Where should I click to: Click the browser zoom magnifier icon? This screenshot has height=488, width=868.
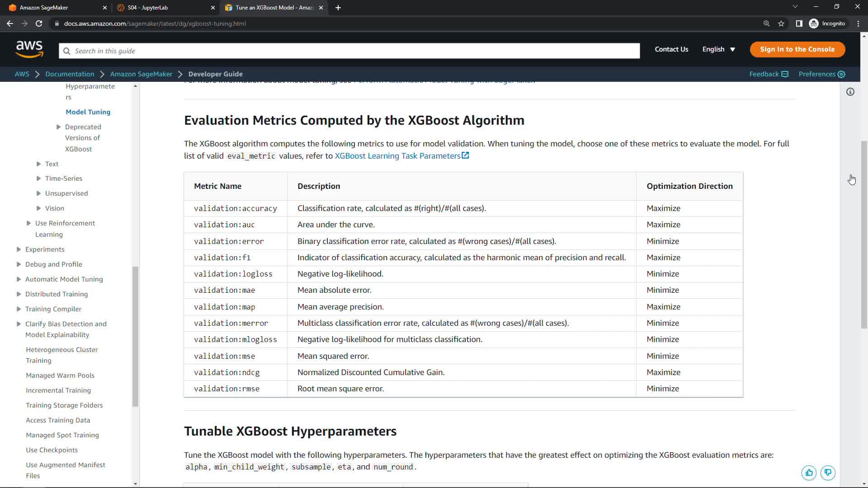point(767,23)
